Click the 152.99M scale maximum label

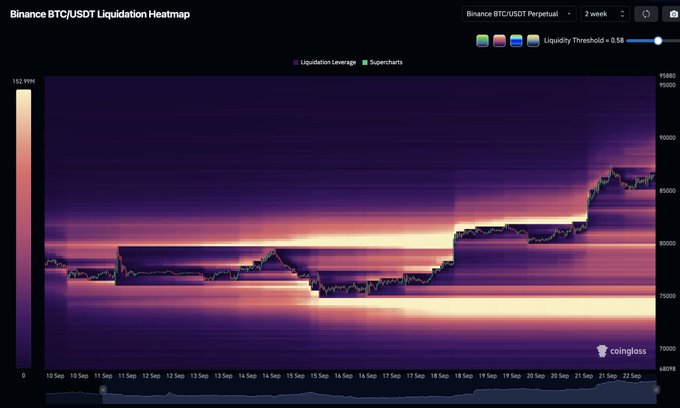(23, 82)
